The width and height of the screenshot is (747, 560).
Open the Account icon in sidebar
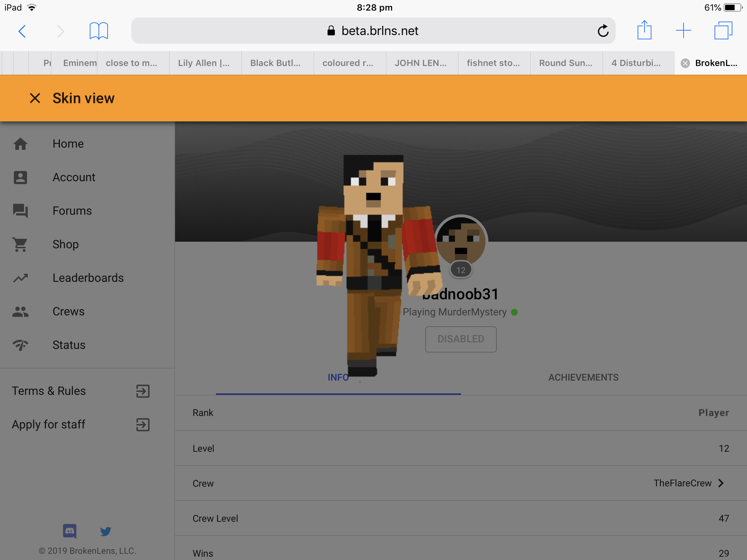(x=20, y=178)
